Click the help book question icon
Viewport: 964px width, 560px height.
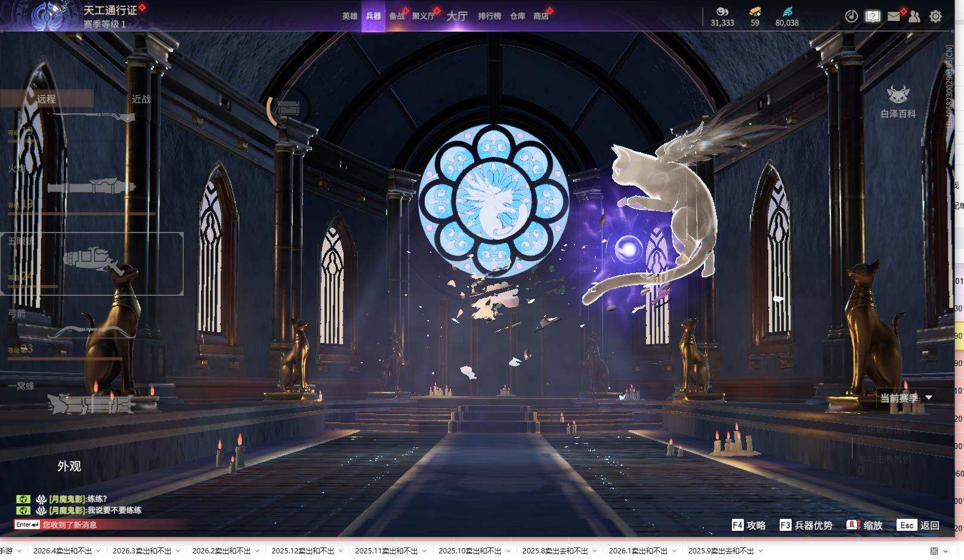tap(873, 16)
